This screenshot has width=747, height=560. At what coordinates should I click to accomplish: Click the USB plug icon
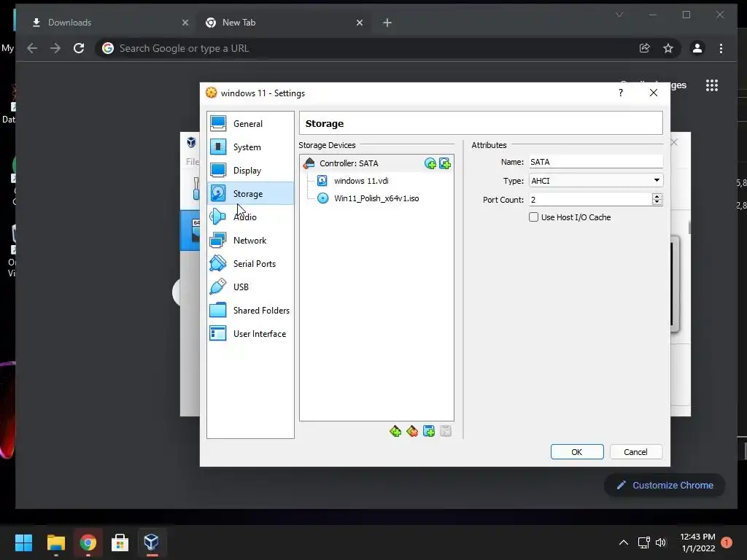pyautogui.click(x=218, y=287)
